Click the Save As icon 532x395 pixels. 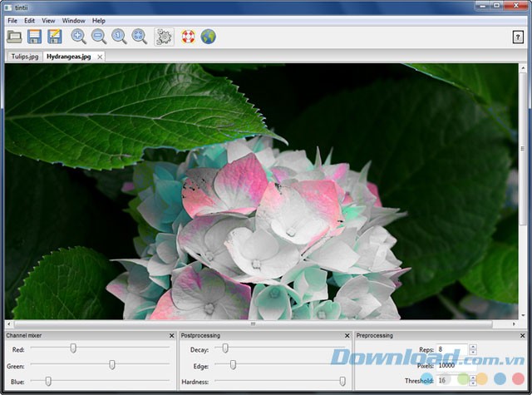pos(55,37)
